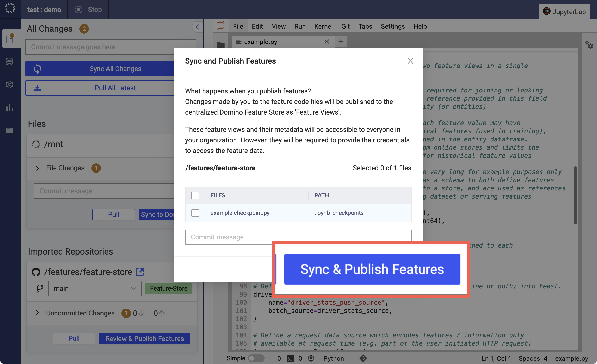Open the feature-store repo external link
597x364 pixels.
click(x=140, y=272)
